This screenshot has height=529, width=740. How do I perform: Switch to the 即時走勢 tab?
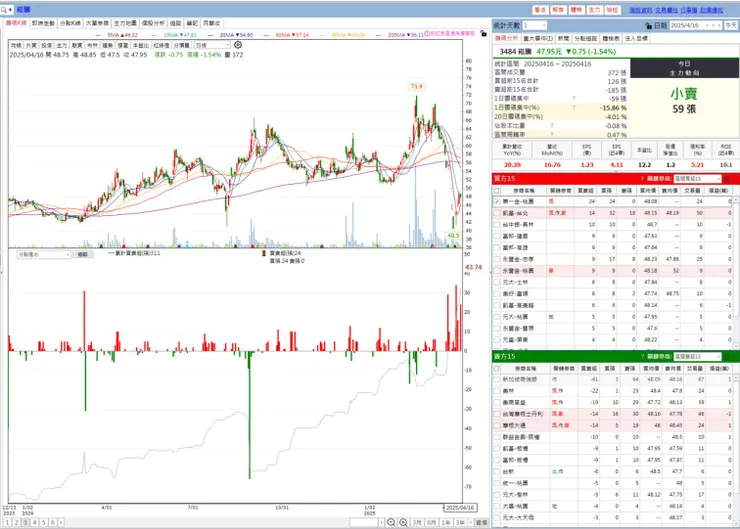(43, 23)
